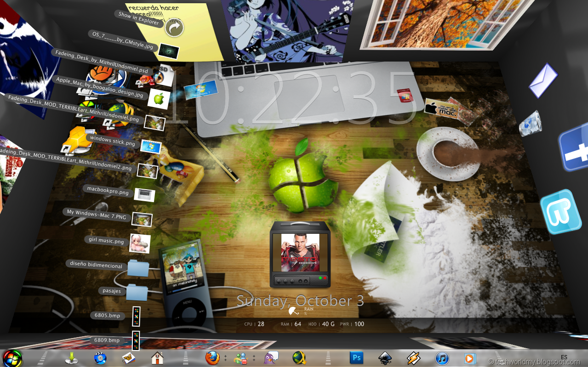Open iTunes music note icon
Image resolution: width=588 pixels, height=367 pixels.
click(442, 358)
